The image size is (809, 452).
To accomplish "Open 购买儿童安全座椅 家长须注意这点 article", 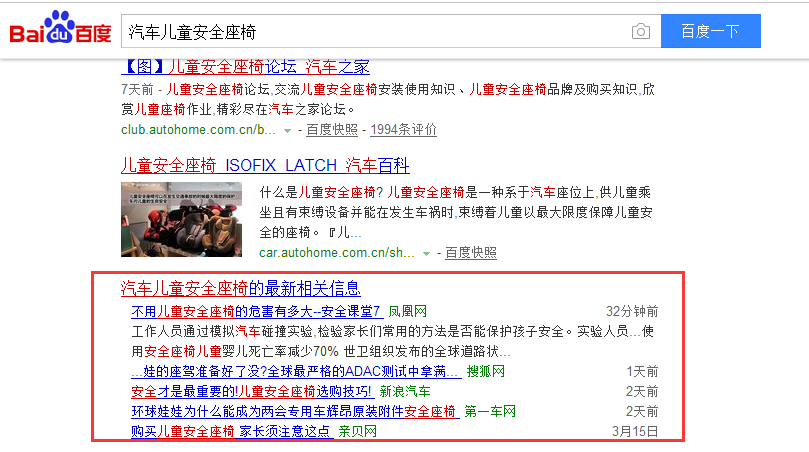I will (231, 431).
